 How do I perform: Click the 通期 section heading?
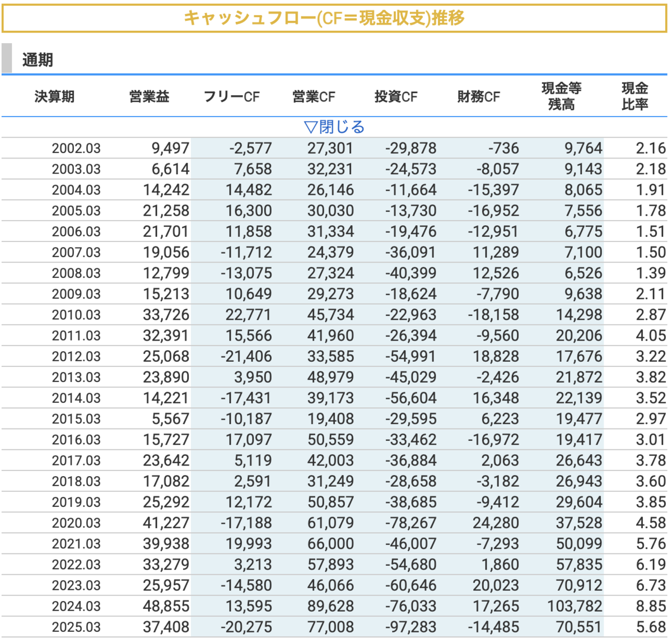(x=38, y=60)
